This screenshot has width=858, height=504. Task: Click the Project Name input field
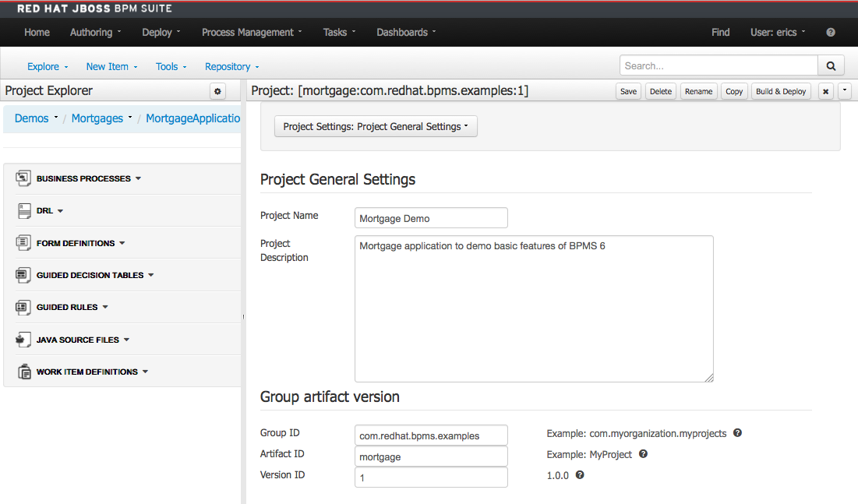pos(431,217)
